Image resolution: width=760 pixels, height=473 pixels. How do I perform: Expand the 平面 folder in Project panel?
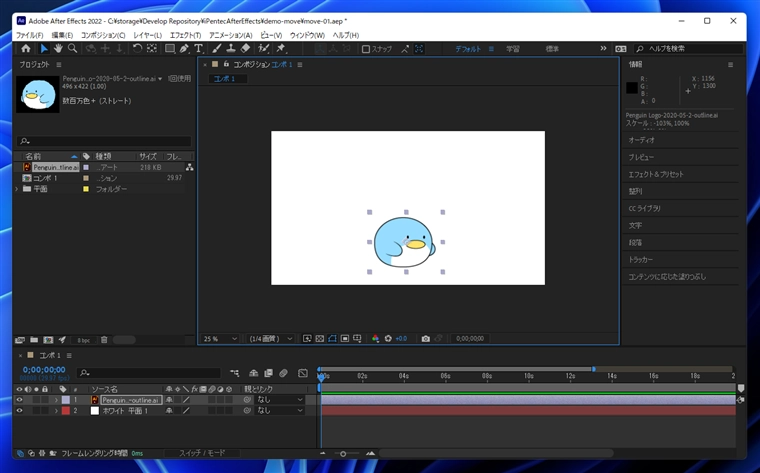pyautogui.click(x=17, y=189)
